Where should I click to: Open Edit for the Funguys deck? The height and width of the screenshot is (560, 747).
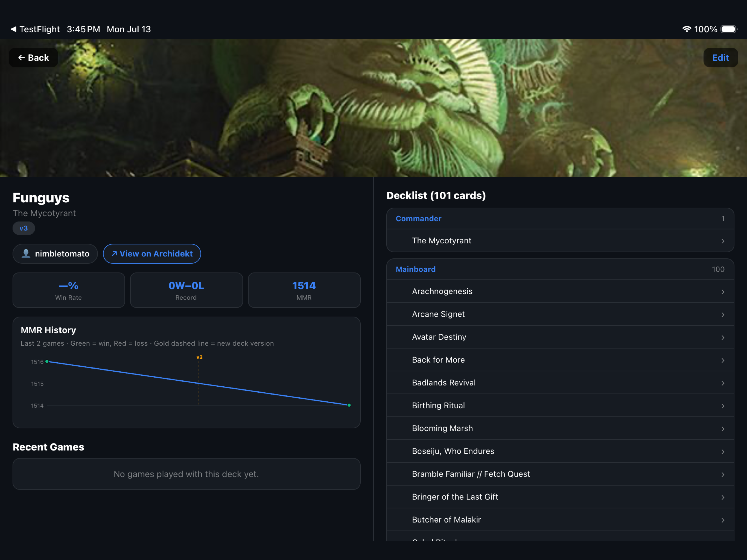point(720,58)
